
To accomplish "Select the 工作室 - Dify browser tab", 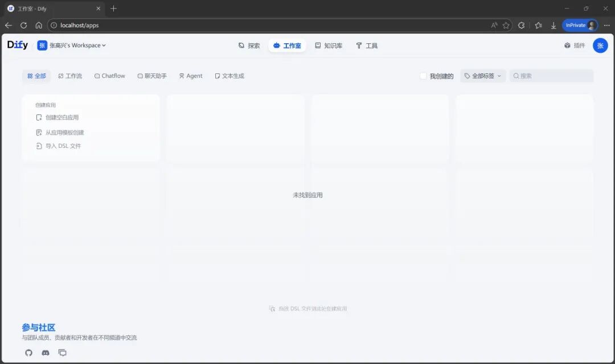I will point(54,9).
